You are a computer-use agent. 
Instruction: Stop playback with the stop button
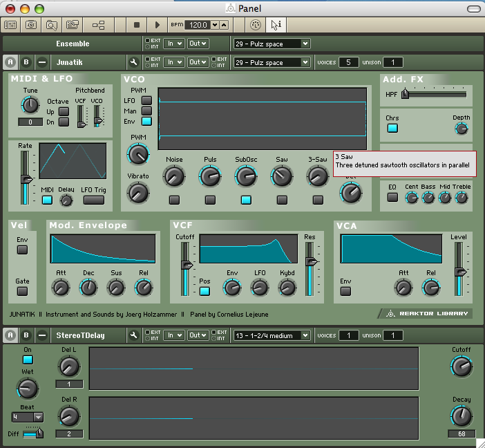point(136,25)
